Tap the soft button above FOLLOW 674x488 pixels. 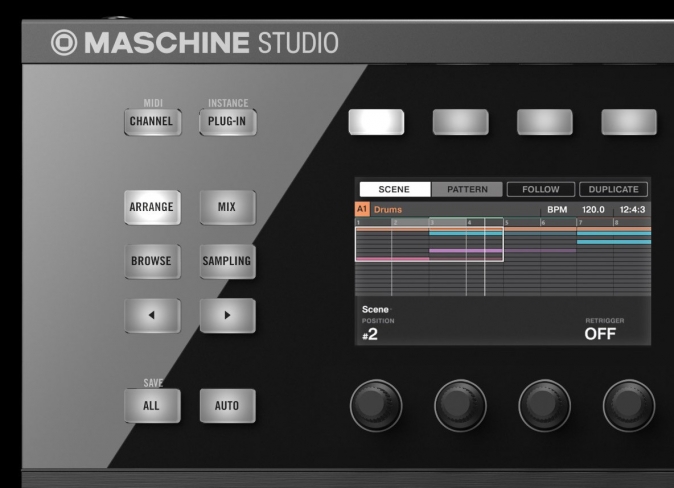coord(545,122)
